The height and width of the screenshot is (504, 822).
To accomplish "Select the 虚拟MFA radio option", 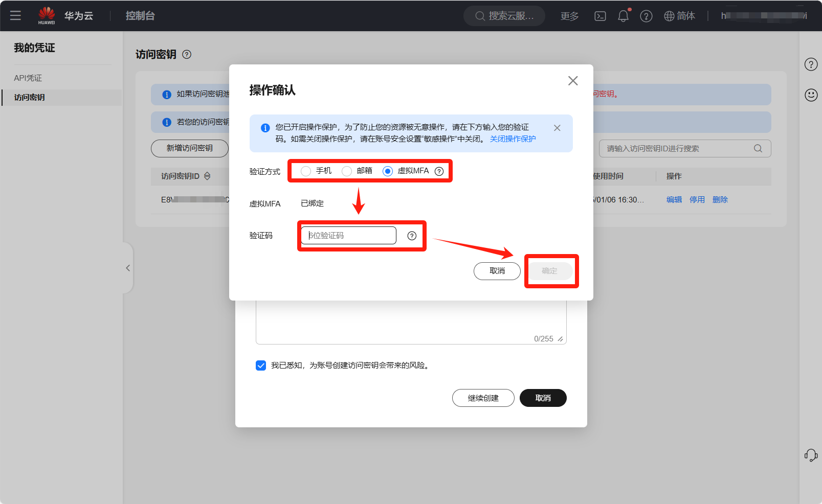I will tap(388, 171).
